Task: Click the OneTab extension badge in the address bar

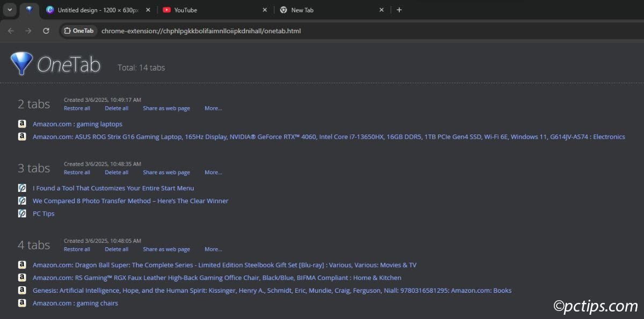Action: click(x=78, y=31)
